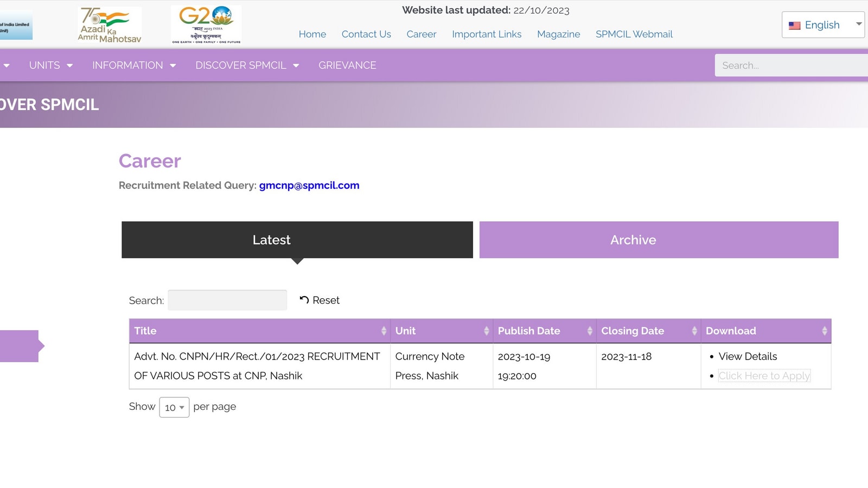Open the GRIEVANCE menu item

(347, 65)
